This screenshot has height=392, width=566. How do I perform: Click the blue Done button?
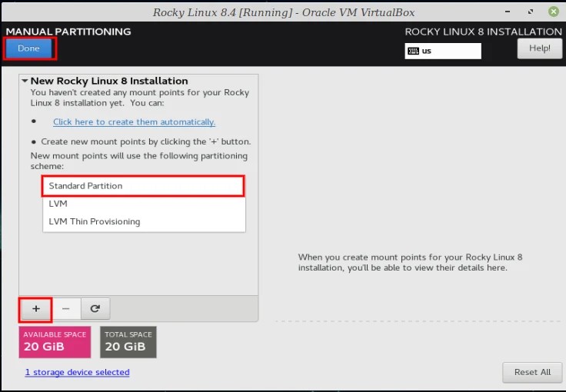coord(29,48)
